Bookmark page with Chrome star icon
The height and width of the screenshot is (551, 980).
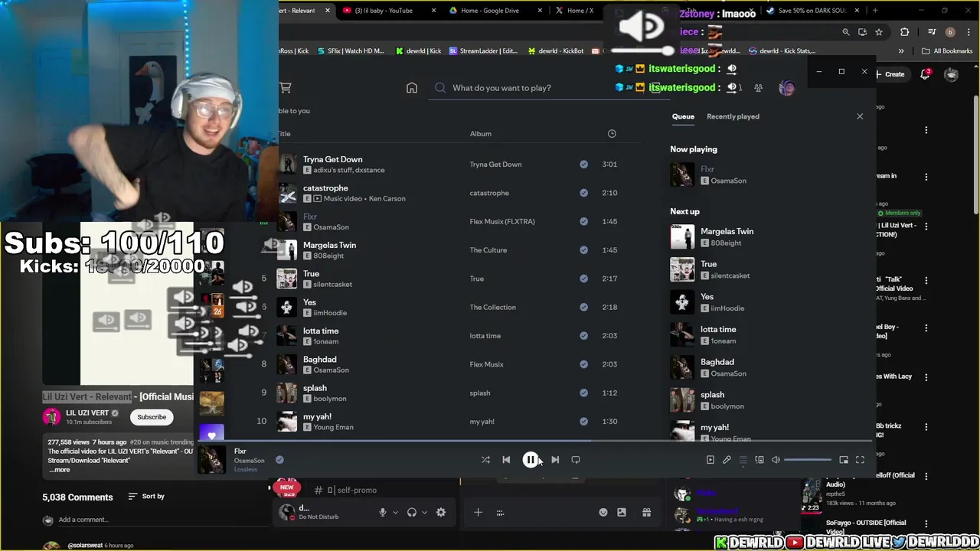(x=879, y=32)
